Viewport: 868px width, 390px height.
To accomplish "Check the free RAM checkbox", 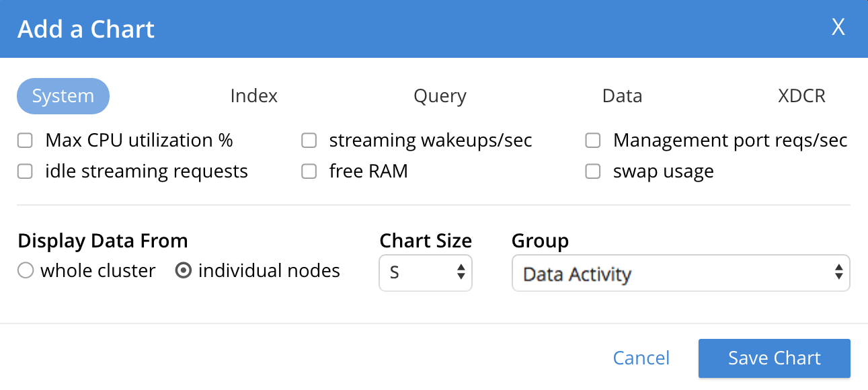I will click(309, 171).
